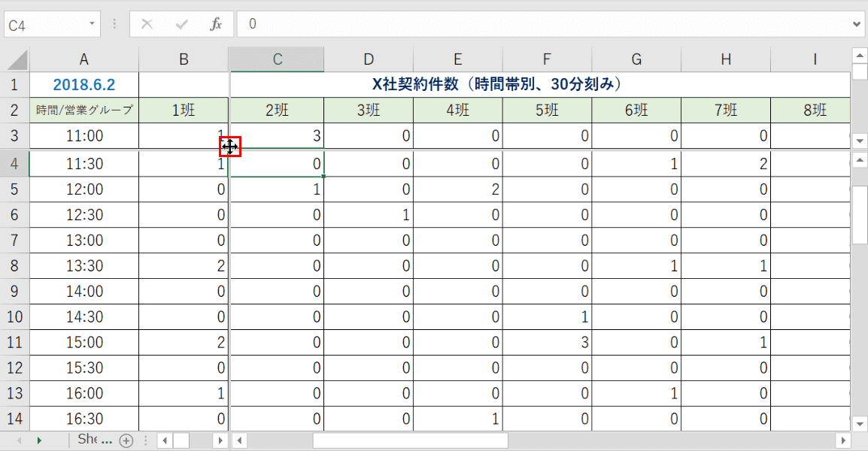This screenshot has height=451, width=868.
Task: Select column A header
Action: point(84,59)
